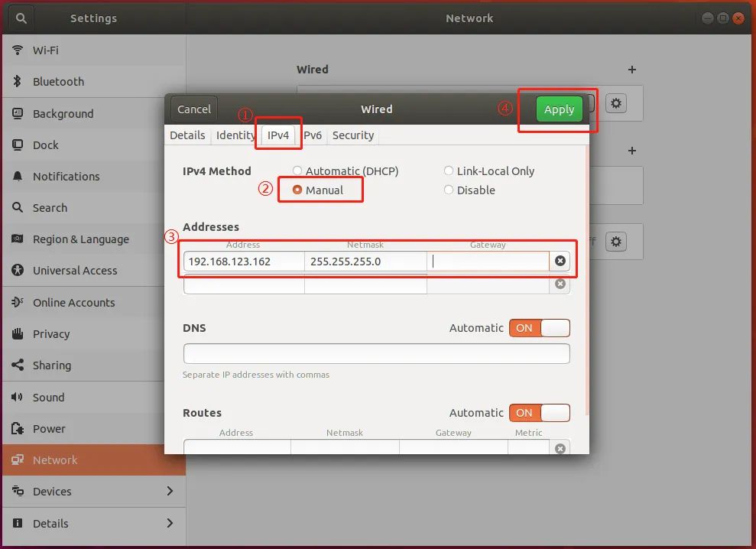Click the 255.255.255.0 netmask field
This screenshot has width=756, height=549.
(x=365, y=261)
